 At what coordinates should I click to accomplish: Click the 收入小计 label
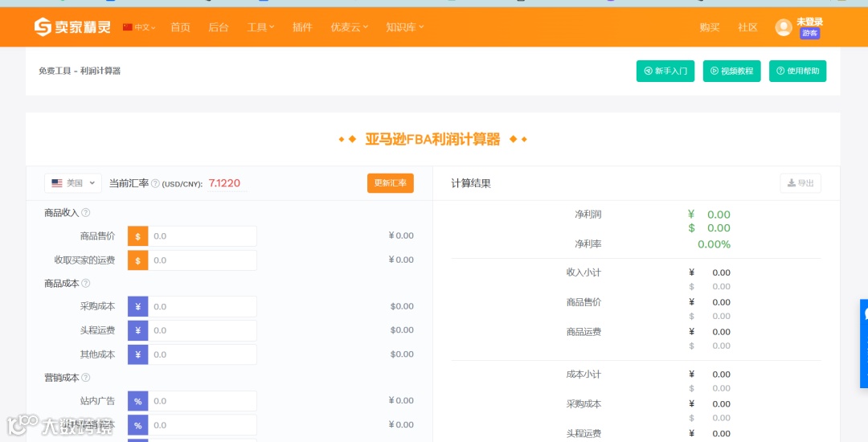[x=583, y=272]
